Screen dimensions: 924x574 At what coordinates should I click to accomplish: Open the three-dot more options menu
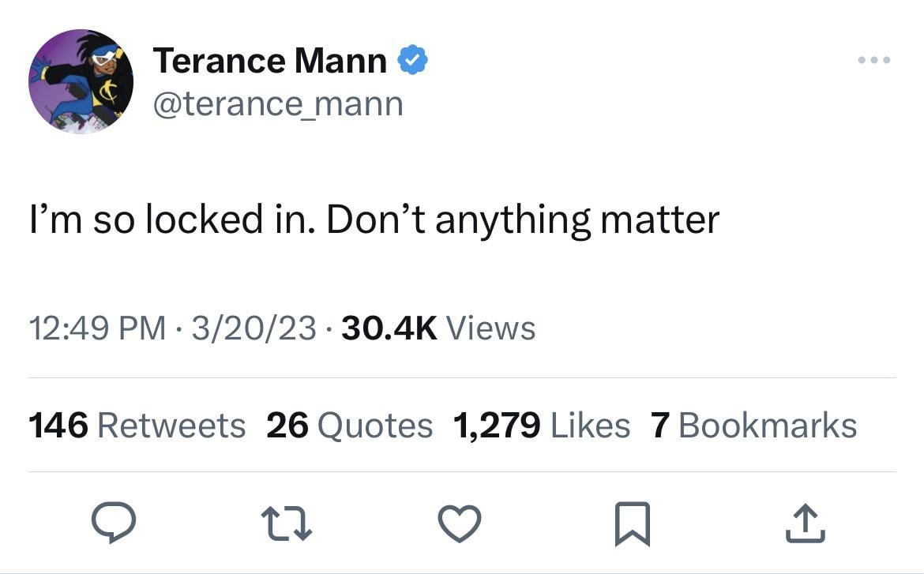[x=875, y=60]
